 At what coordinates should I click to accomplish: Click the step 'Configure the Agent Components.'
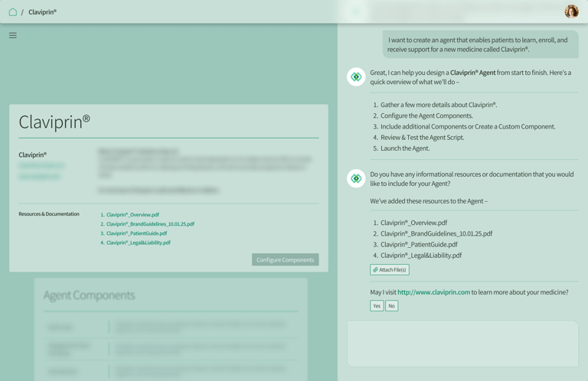(x=426, y=116)
